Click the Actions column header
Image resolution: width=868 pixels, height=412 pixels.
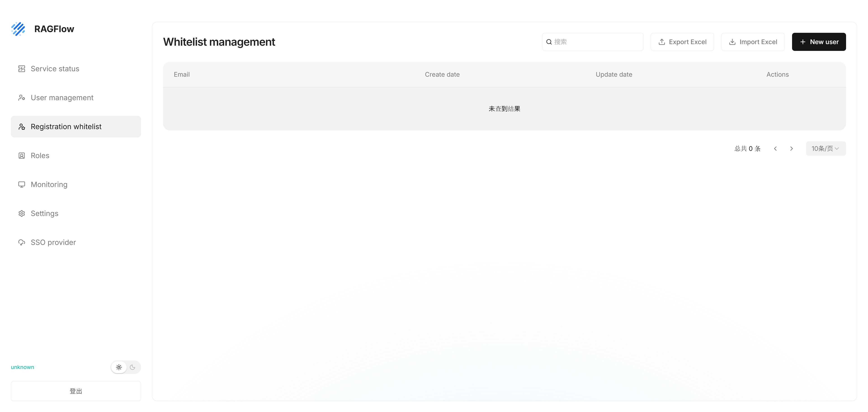coord(777,75)
